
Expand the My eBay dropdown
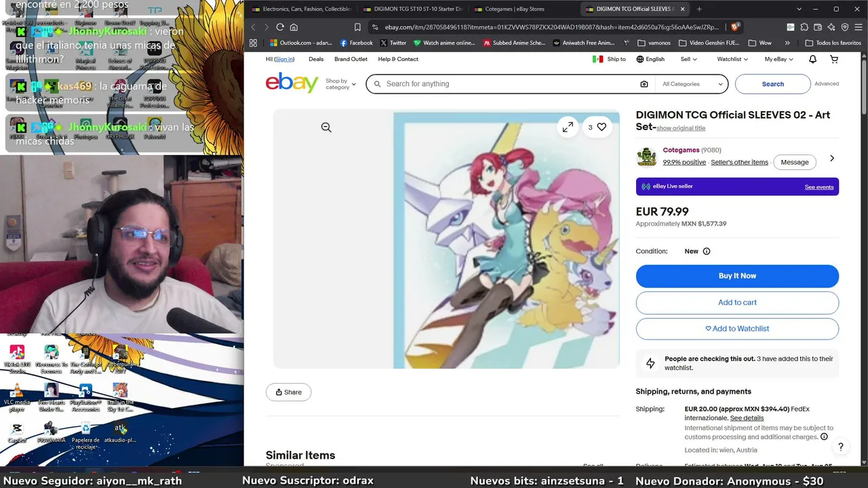(778, 60)
